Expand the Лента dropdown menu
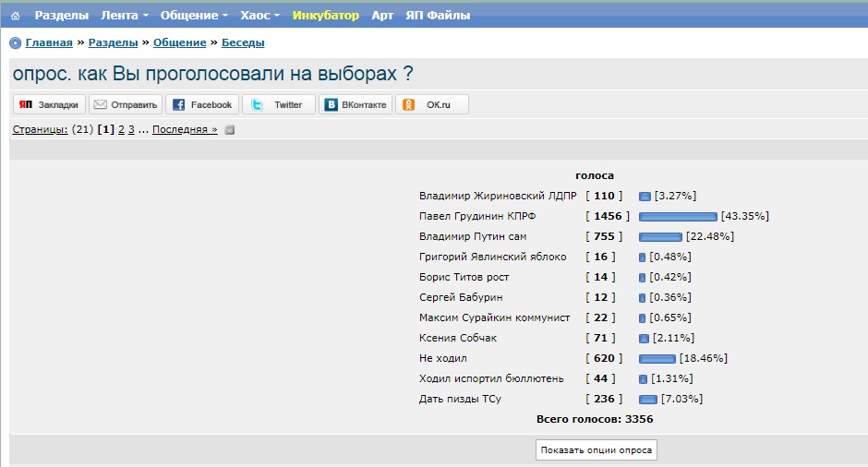Screen dimensions: 868x467 pos(125,16)
